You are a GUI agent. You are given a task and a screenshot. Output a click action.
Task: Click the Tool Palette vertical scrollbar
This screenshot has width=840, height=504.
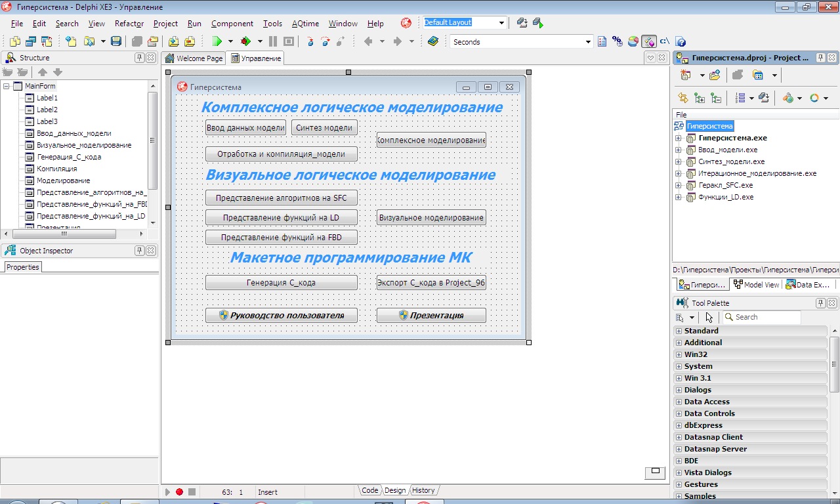click(x=835, y=412)
